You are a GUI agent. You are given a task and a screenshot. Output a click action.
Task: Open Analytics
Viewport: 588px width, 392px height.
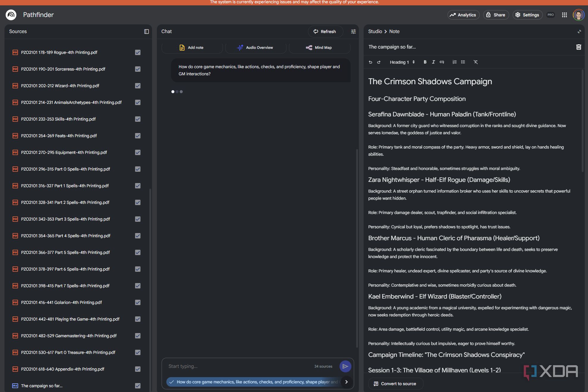(x=463, y=15)
